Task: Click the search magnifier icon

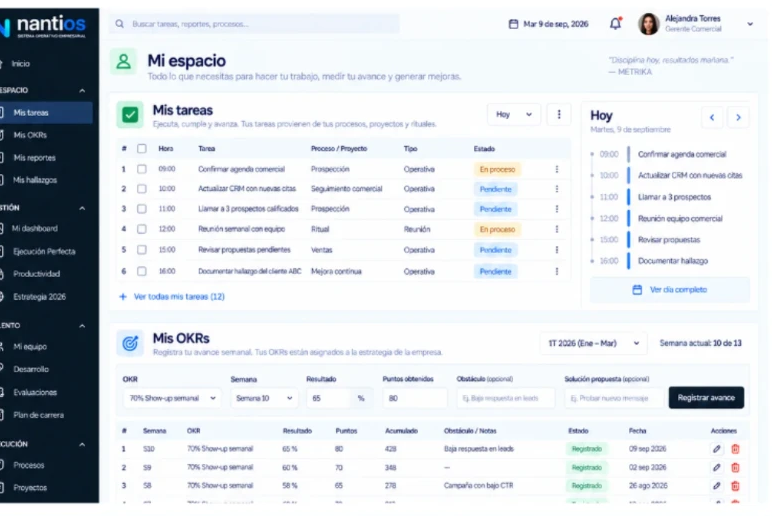Action: pos(119,24)
